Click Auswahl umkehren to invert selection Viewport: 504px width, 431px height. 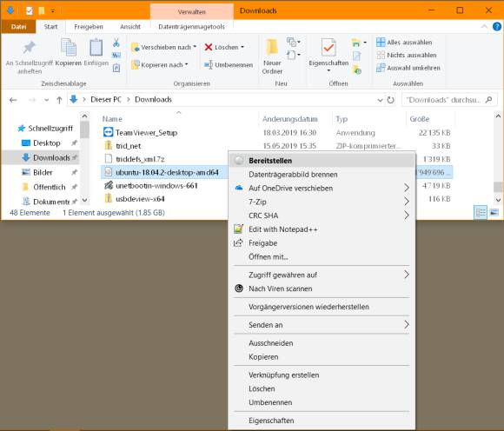[408, 68]
